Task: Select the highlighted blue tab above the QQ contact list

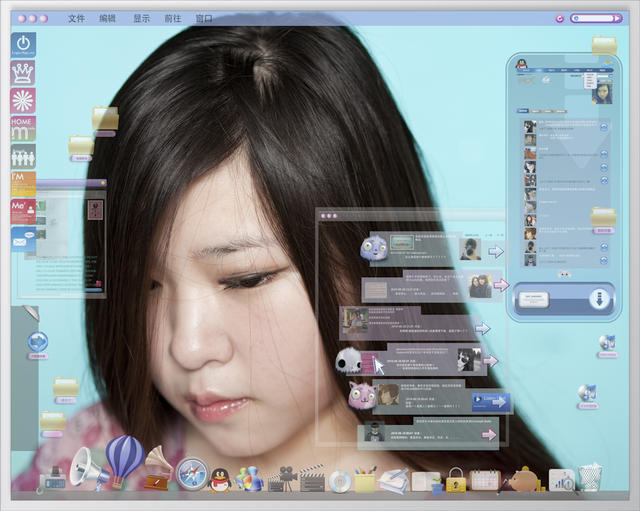Action: tap(523, 111)
